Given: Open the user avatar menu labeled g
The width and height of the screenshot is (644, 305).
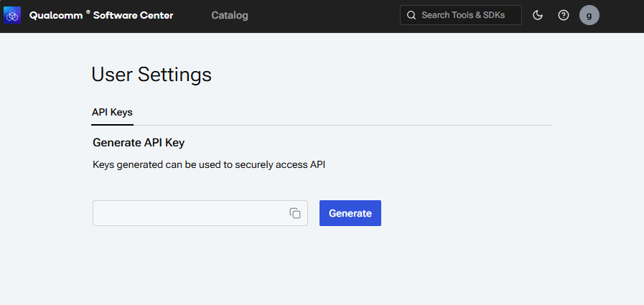Looking at the screenshot, I should (589, 15).
